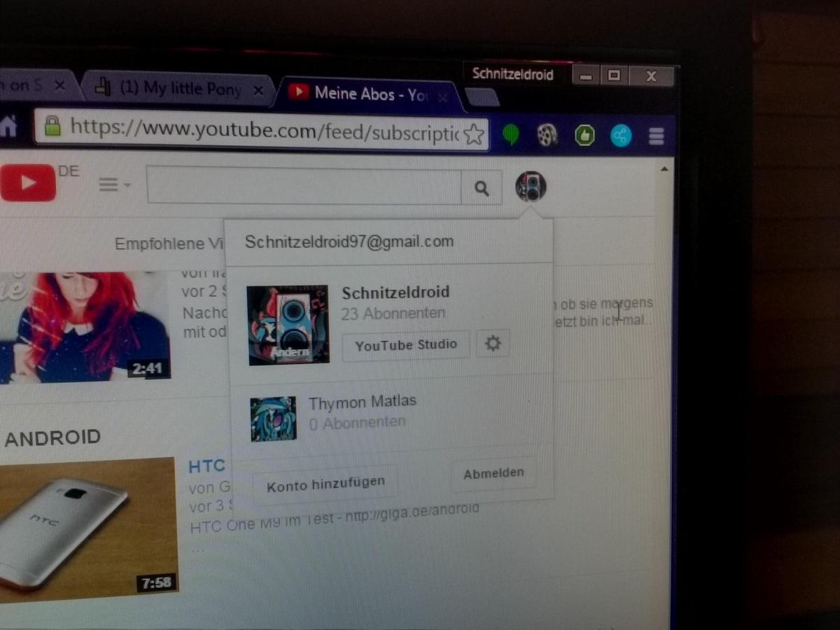
Task: Click the Schnitzeldroid Chrome profile button
Action: point(513,74)
